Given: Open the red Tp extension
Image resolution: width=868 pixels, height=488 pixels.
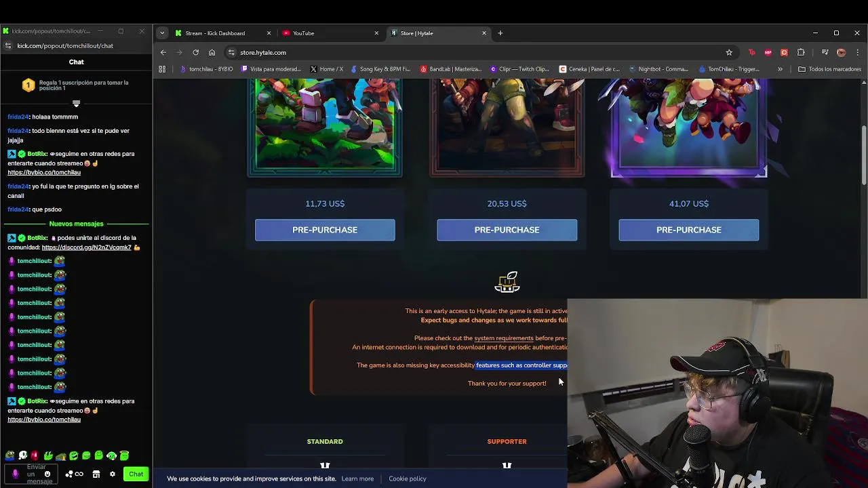Looking at the screenshot, I should coord(751,52).
